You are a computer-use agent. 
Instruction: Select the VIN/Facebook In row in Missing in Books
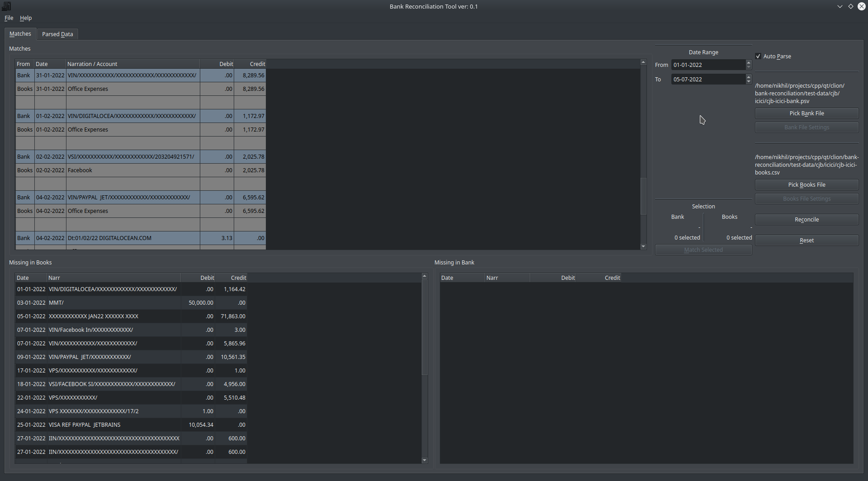[131, 330]
